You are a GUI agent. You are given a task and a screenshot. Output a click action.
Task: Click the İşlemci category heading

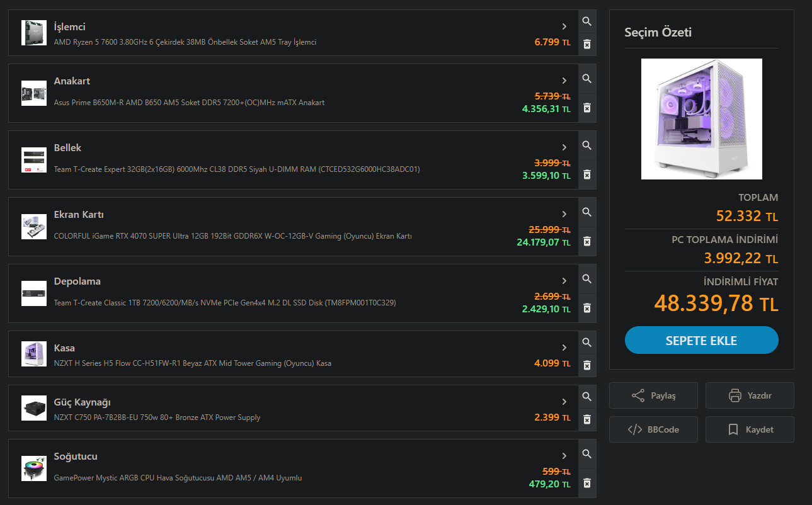click(x=69, y=27)
